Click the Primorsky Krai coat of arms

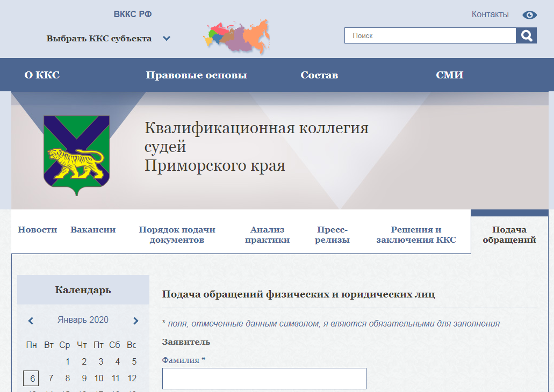pyautogui.click(x=77, y=155)
